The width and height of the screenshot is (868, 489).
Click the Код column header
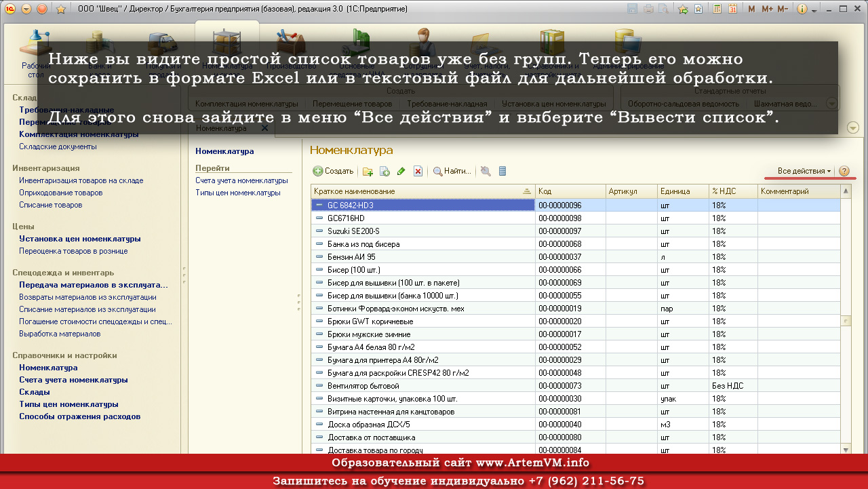pos(570,191)
